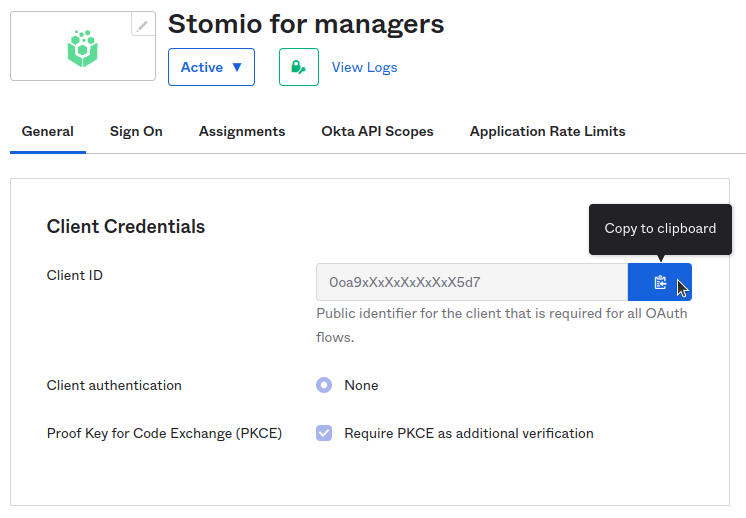Image resolution: width=746 pixels, height=518 pixels.
Task: Switch to the Sign On tab
Action: coord(136,131)
